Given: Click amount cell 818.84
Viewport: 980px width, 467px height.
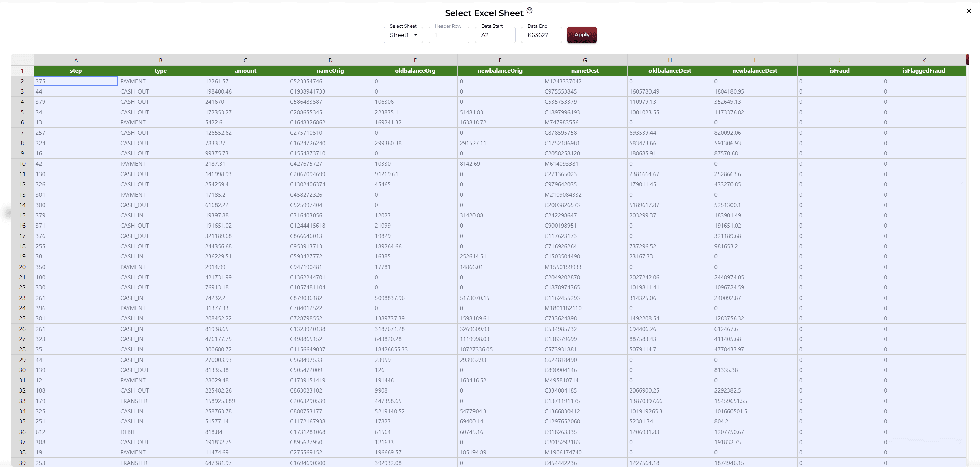Looking at the screenshot, I should (x=245, y=432).
